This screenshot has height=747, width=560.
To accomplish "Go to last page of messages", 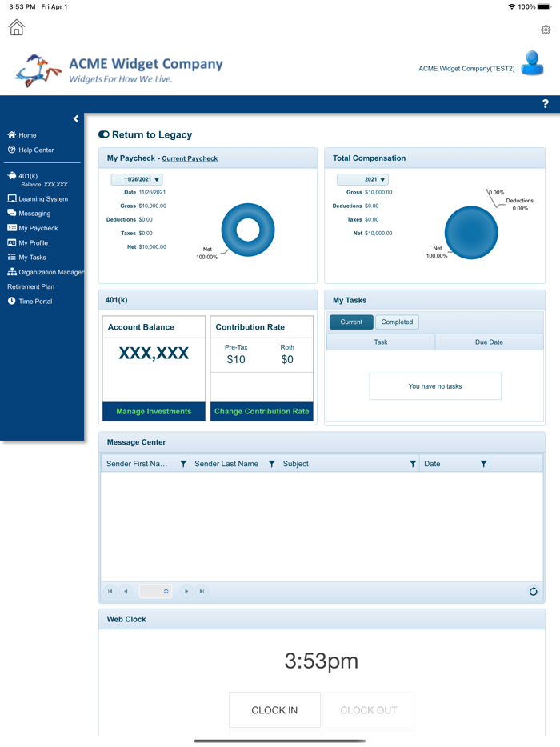I will click(202, 591).
